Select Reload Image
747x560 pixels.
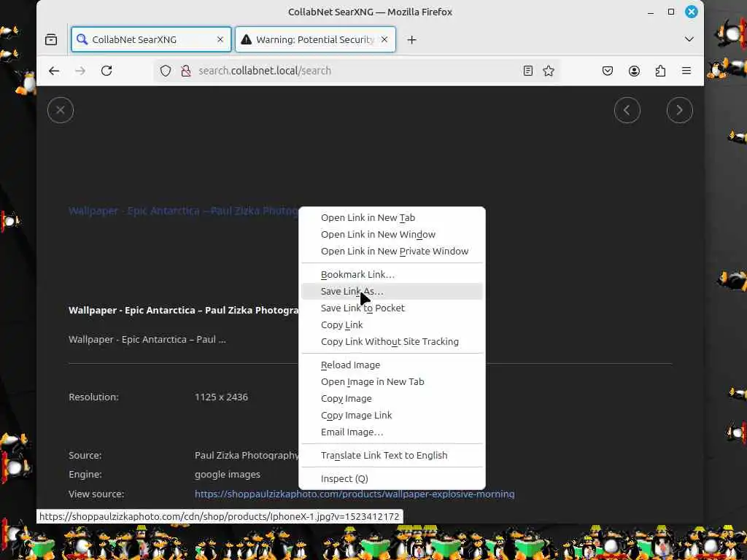[x=392, y=365]
